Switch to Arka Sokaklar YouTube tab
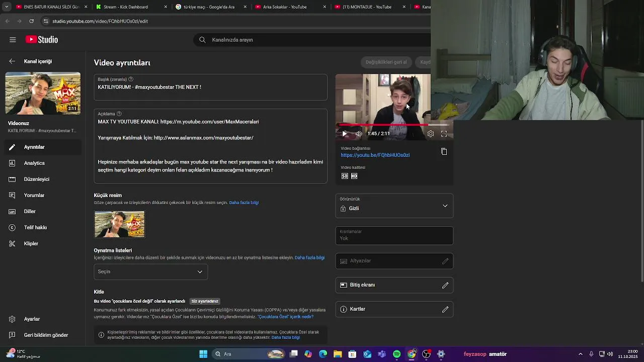This screenshot has height=362, width=644. (289, 7)
